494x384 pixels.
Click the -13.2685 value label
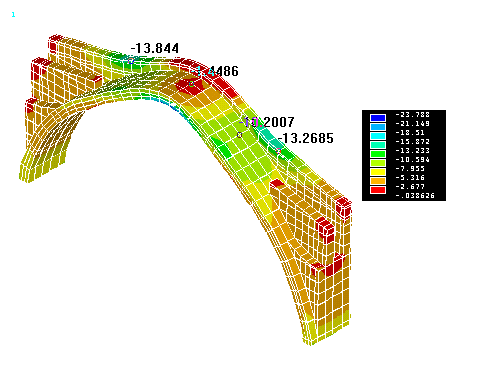305,138
